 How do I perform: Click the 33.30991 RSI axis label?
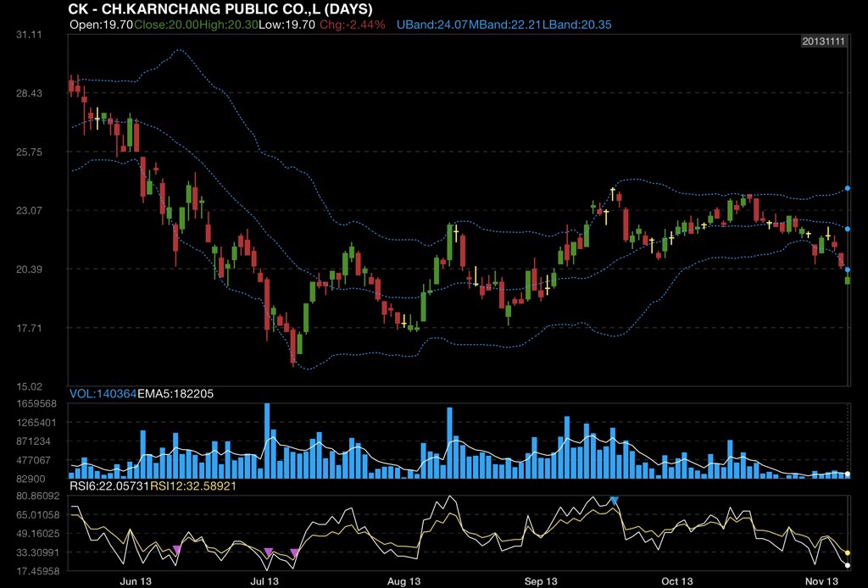(37, 552)
